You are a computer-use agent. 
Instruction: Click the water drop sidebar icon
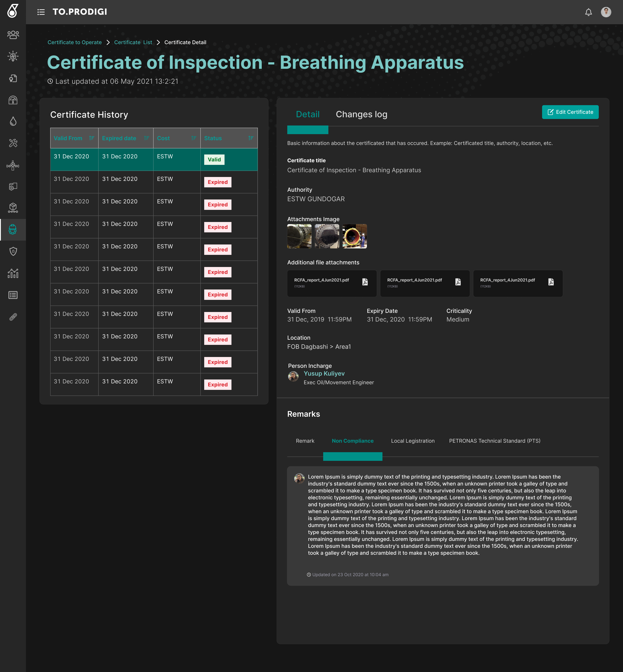(x=13, y=121)
